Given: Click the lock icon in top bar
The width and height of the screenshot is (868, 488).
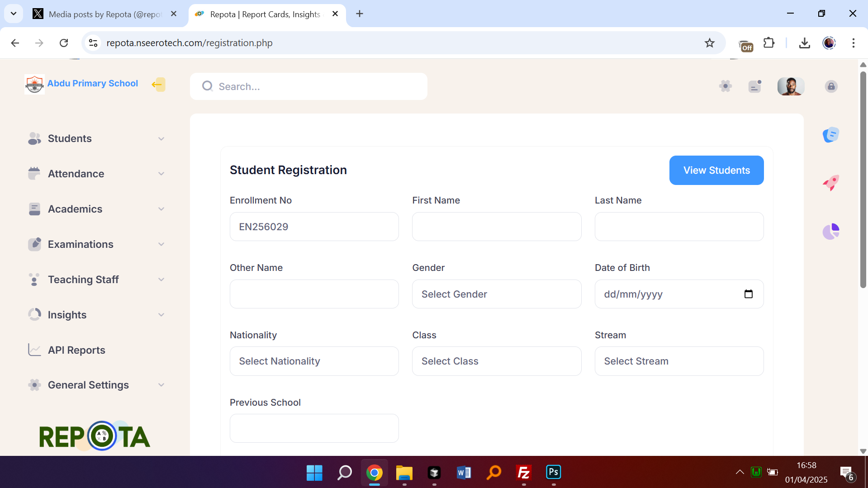Looking at the screenshot, I should click(x=831, y=86).
